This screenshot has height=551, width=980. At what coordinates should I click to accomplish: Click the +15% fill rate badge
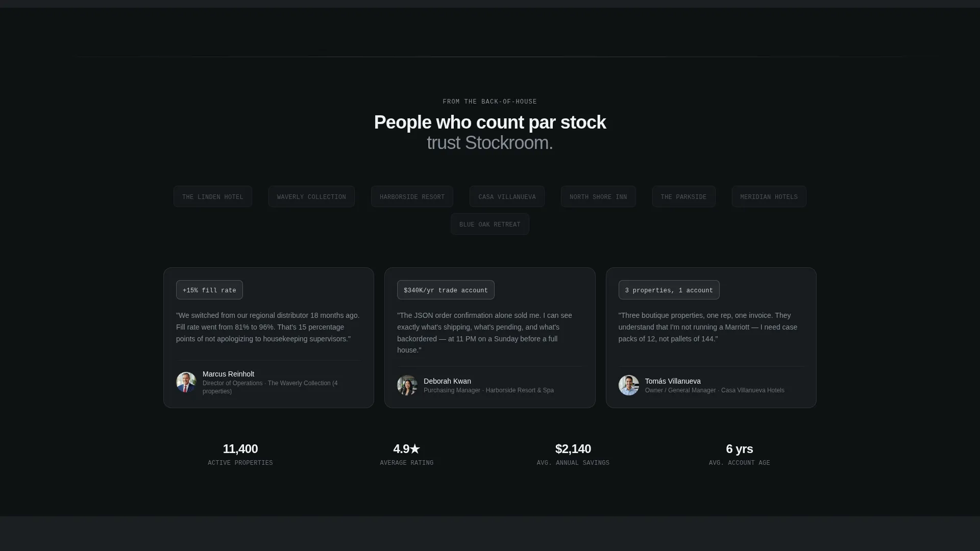point(209,290)
